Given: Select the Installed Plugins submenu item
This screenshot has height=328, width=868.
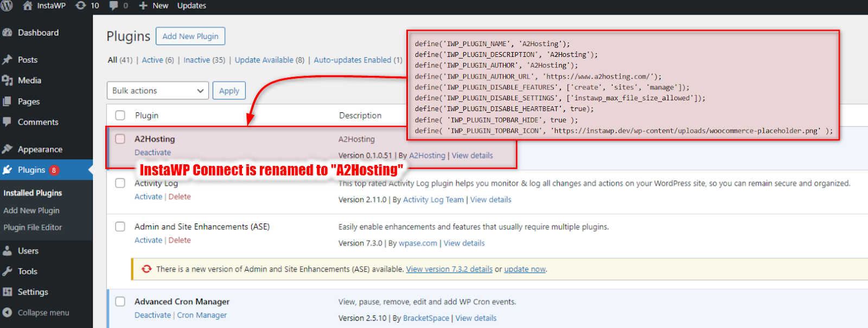Looking at the screenshot, I should [33, 193].
